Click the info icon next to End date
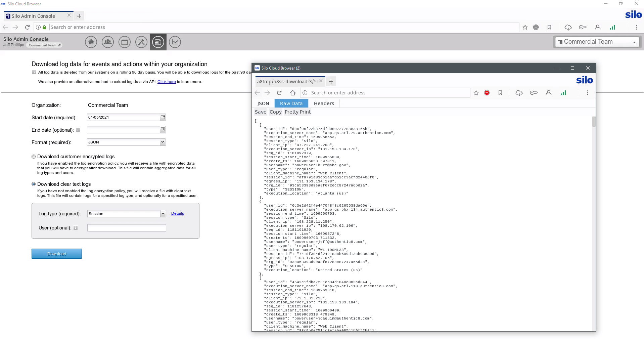This screenshot has height=340, width=644. pos(78,130)
